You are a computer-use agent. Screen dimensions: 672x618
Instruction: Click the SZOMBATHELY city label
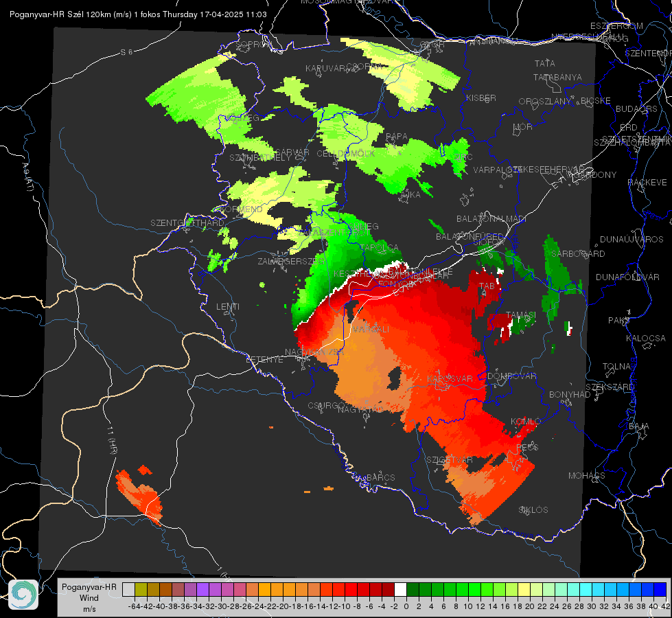click(259, 158)
